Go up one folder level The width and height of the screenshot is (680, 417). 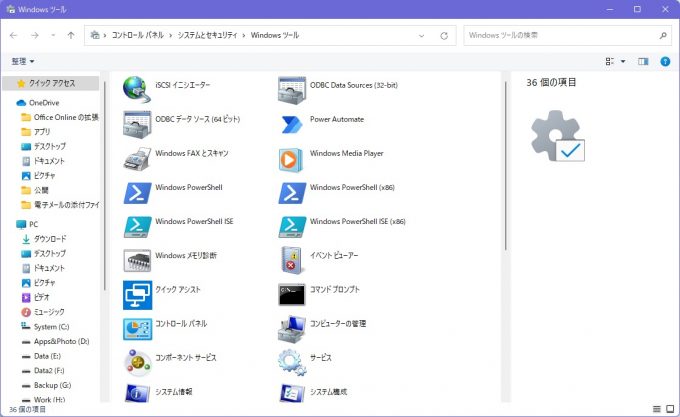(71, 35)
